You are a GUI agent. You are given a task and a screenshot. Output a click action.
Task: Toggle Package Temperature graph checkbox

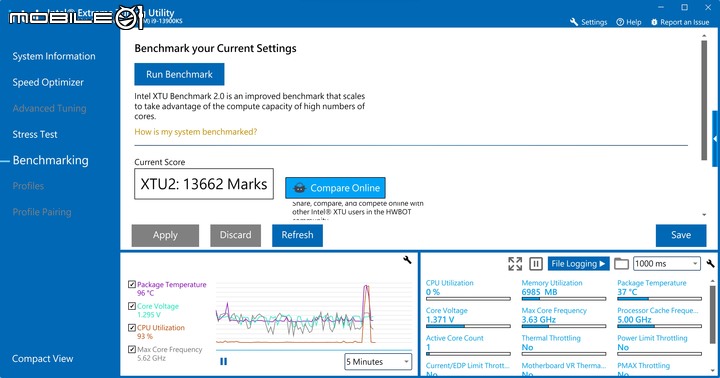(x=132, y=284)
